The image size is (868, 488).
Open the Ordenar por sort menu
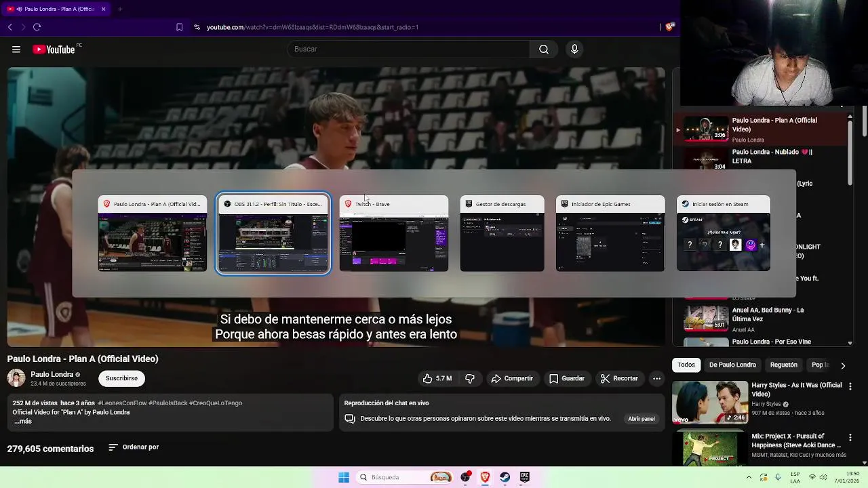point(134,447)
